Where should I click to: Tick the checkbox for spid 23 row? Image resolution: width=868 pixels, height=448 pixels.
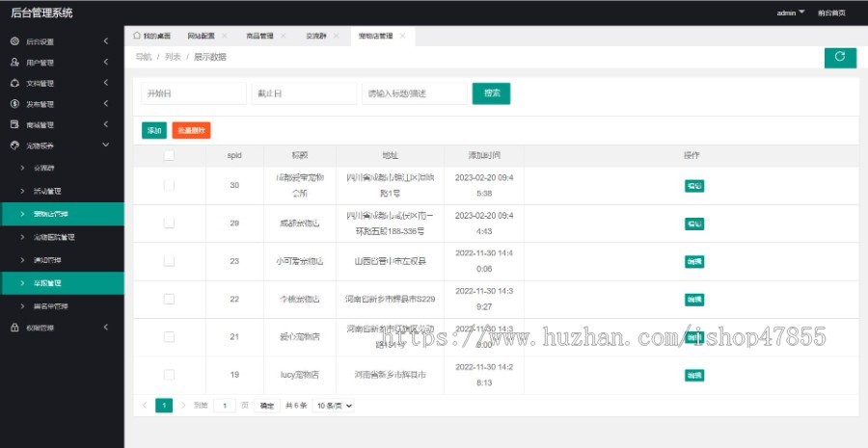click(x=169, y=261)
